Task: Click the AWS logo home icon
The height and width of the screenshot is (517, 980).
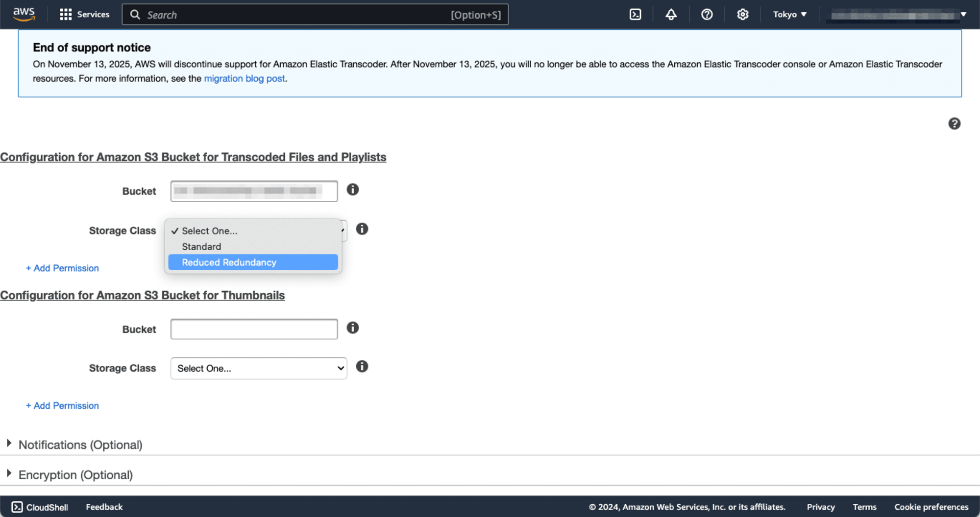Action: 24,14
